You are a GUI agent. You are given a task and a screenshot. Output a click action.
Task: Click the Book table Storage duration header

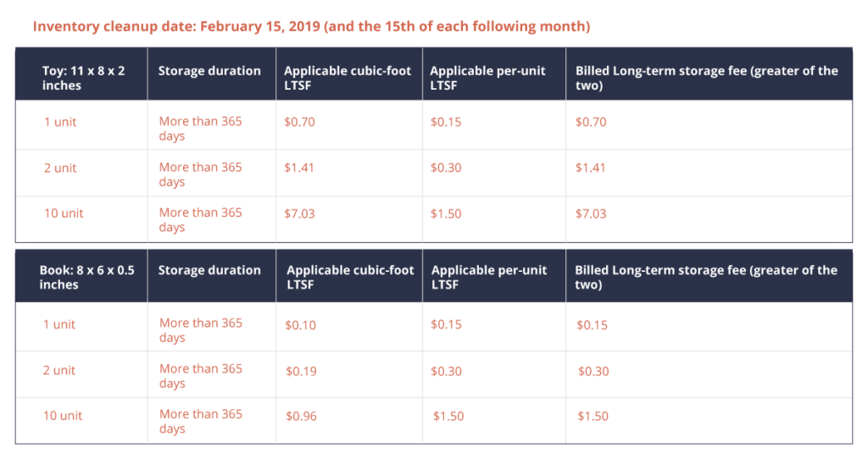point(209,270)
